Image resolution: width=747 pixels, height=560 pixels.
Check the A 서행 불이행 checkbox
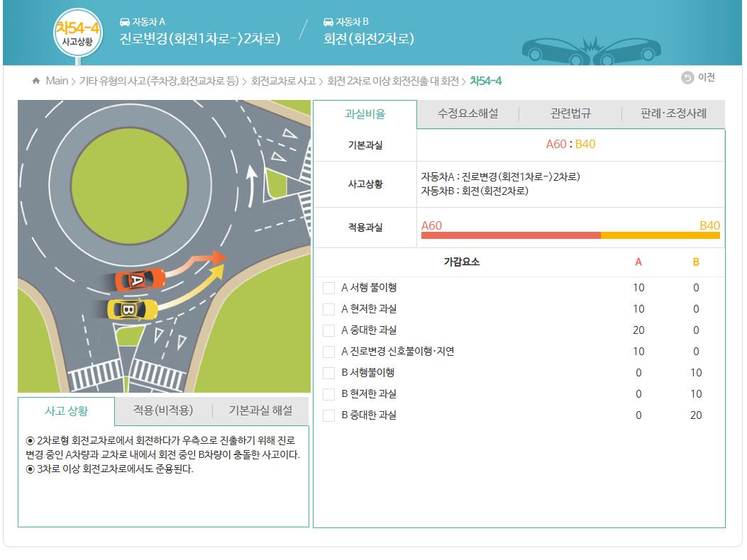click(x=328, y=288)
